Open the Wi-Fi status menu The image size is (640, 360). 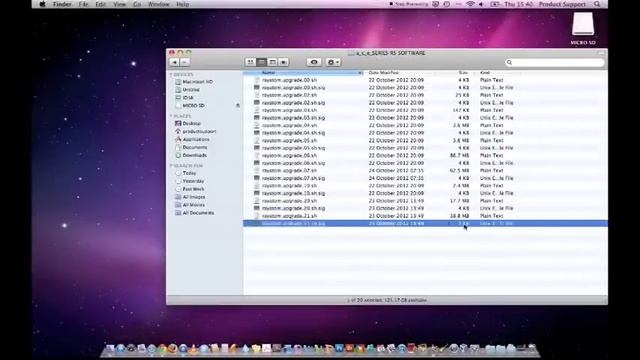[x=470, y=4]
